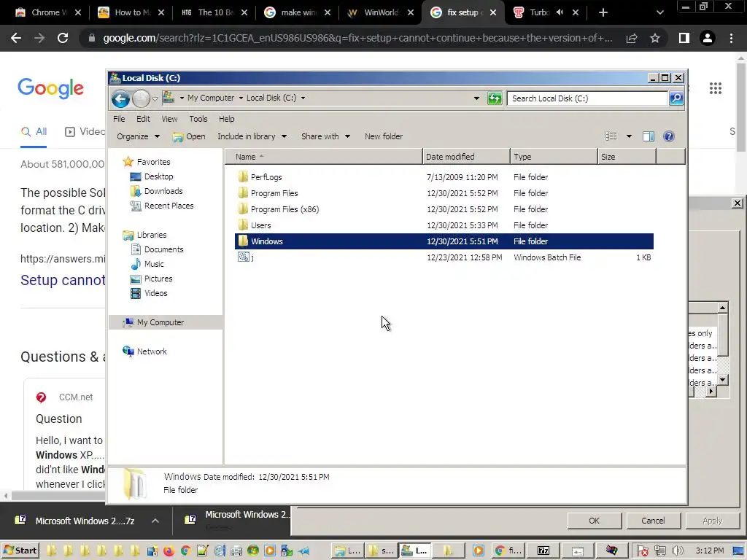Select the PerfLogs folder
Viewport: 747px width, 560px height.
[266, 177]
